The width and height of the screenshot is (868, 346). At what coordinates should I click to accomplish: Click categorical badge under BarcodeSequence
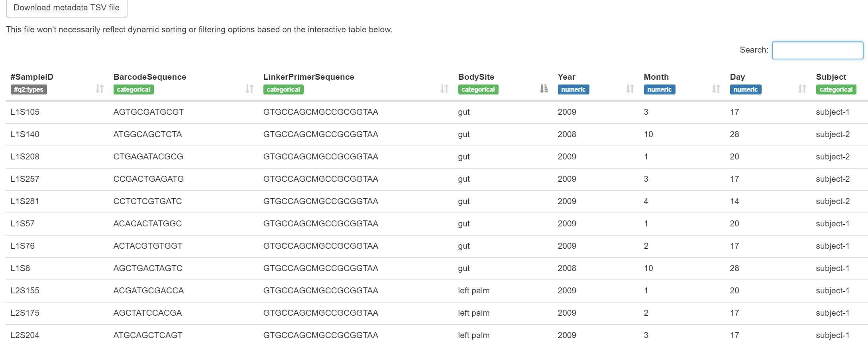134,90
